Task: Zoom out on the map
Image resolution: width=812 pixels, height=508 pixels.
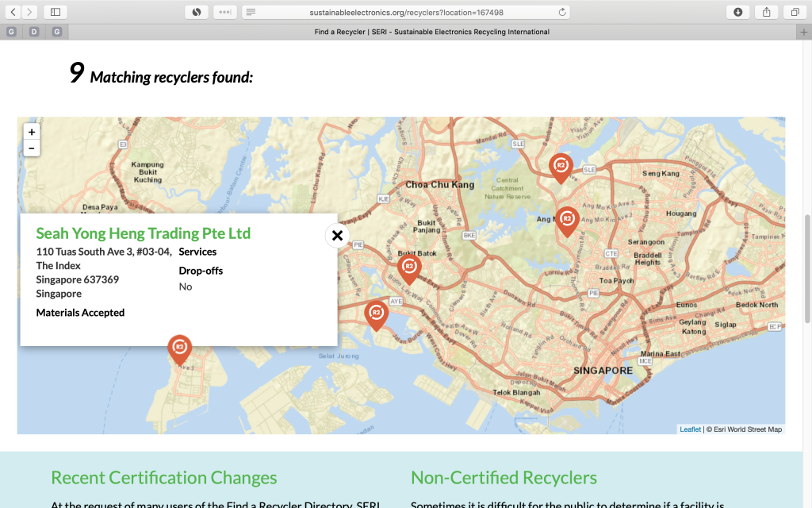Action: click(x=32, y=148)
